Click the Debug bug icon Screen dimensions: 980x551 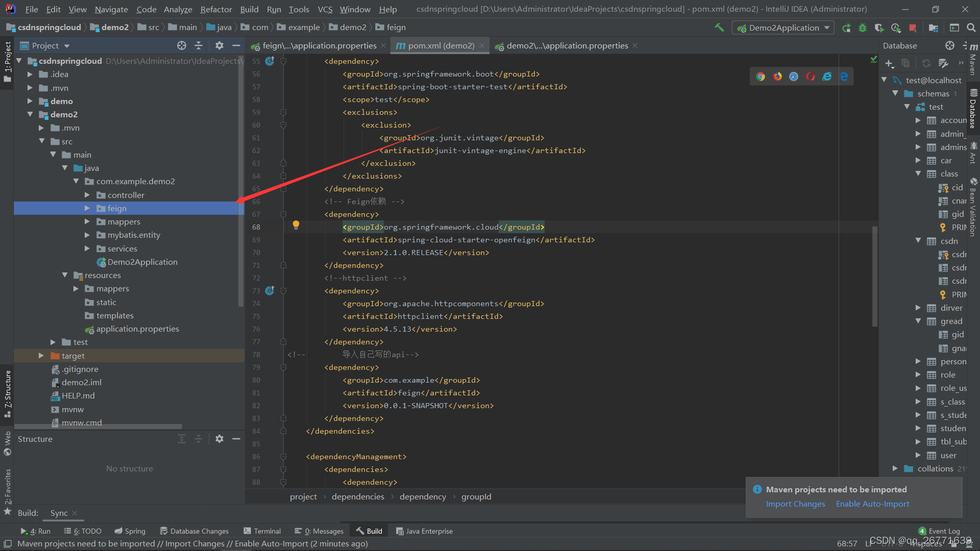coord(863,28)
